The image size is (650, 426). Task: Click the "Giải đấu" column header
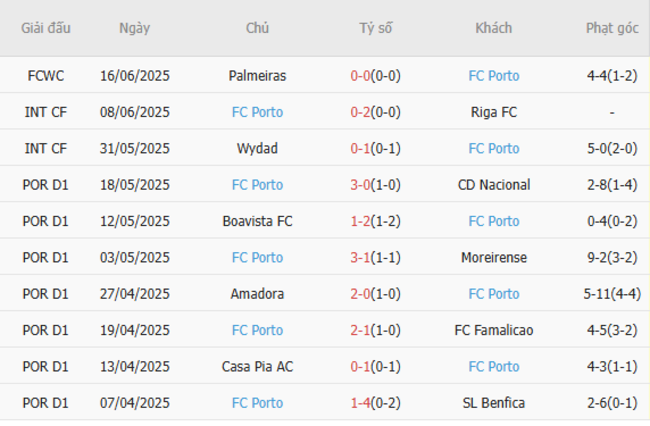[x=46, y=28]
